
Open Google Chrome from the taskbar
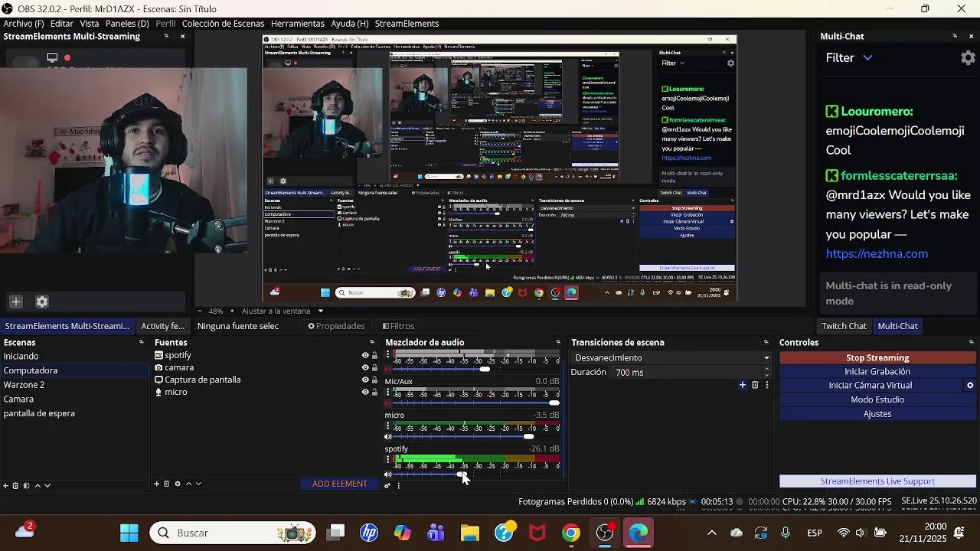click(x=571, y=533)
